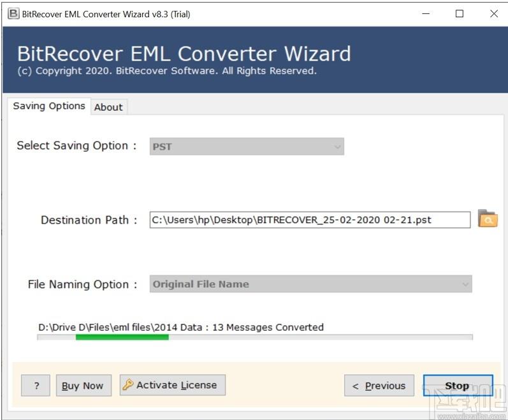Click the question mark help button
The width and height of the screenshot is (508, 420).
pos(36,386)
